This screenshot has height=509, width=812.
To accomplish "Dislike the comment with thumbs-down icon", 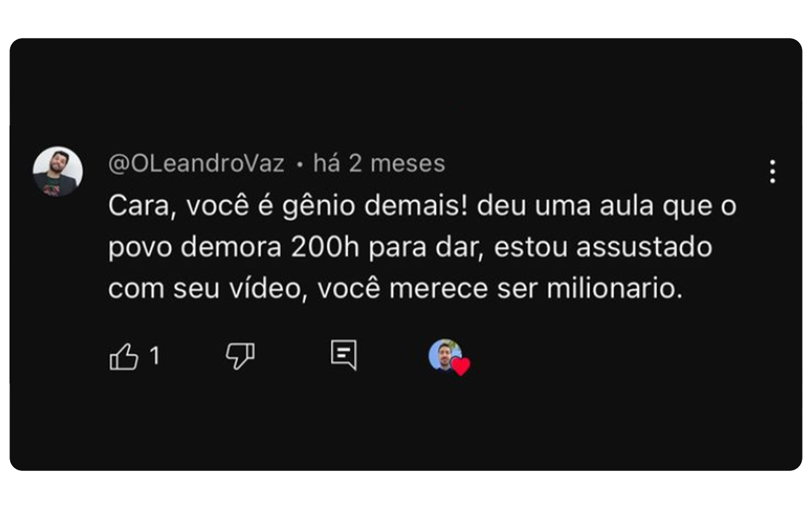I will (240, 356).
